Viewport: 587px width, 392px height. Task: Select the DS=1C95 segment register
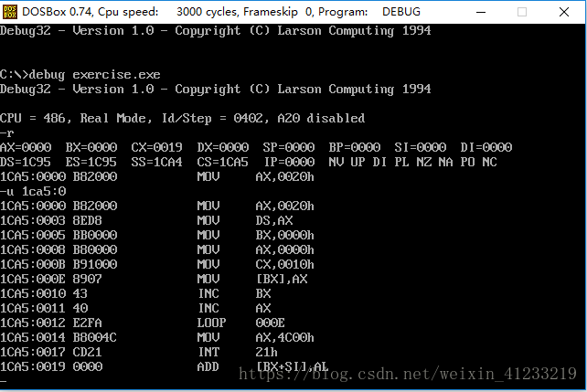(26, 162)
